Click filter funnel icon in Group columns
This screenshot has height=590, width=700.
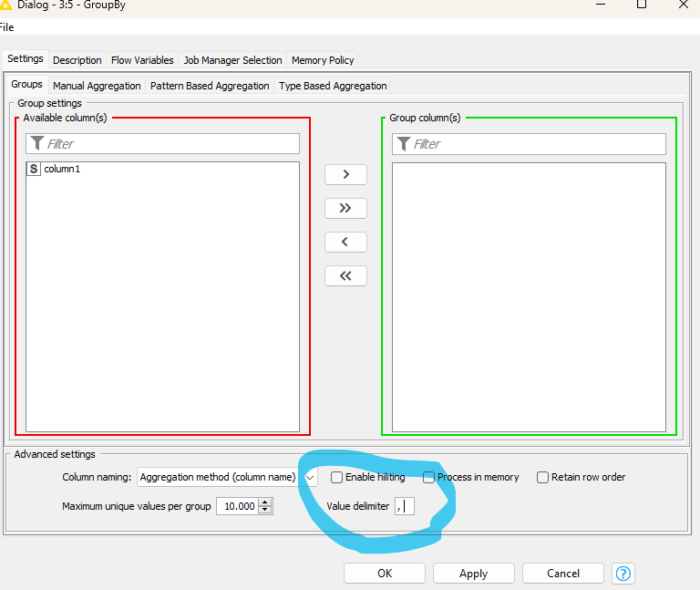point(403,143)
